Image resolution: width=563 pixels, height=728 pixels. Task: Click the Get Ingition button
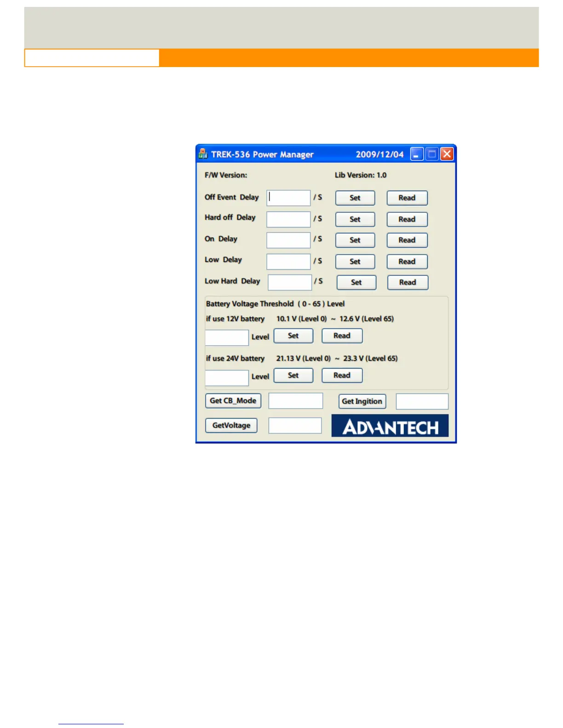point(362,402)
